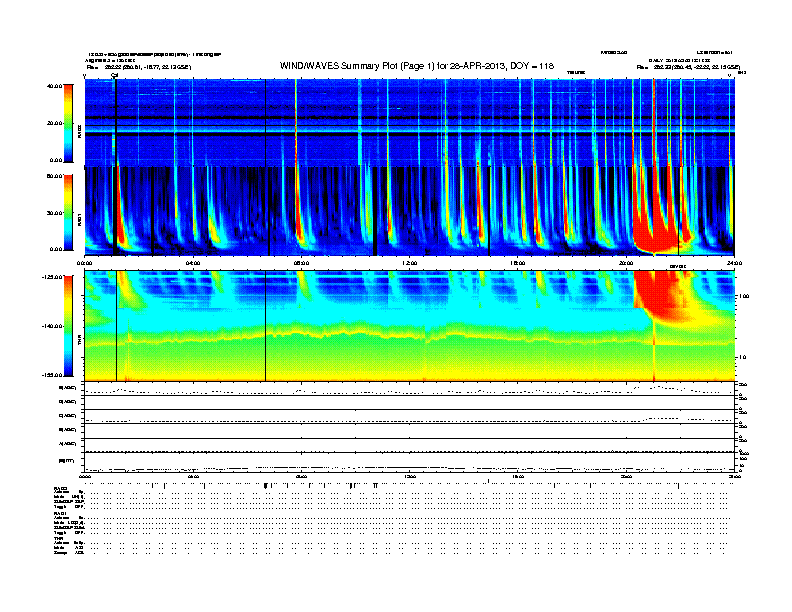The width and height of the screenshot is (792, 612).
Task: Click the TNR color scale bar
Action: pyautogui.click(x=68, y=326)
